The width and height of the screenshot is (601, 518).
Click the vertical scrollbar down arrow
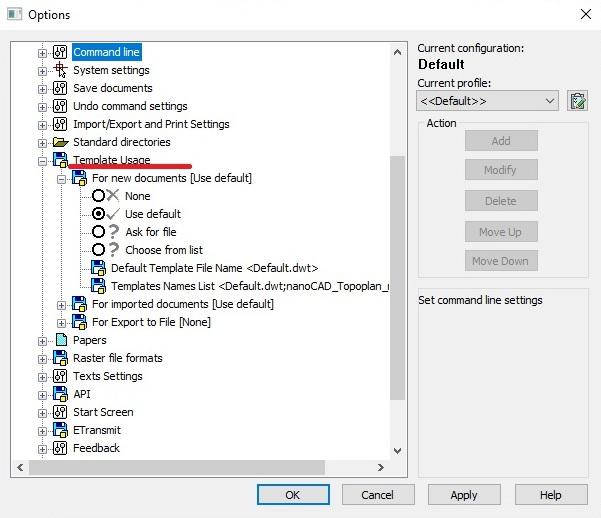click(397, 451)
